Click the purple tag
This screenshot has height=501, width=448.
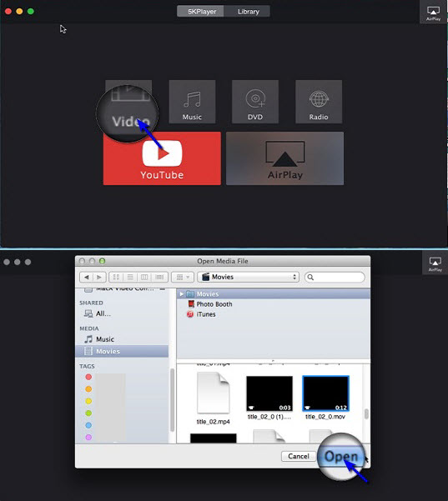tap(88, 437)
